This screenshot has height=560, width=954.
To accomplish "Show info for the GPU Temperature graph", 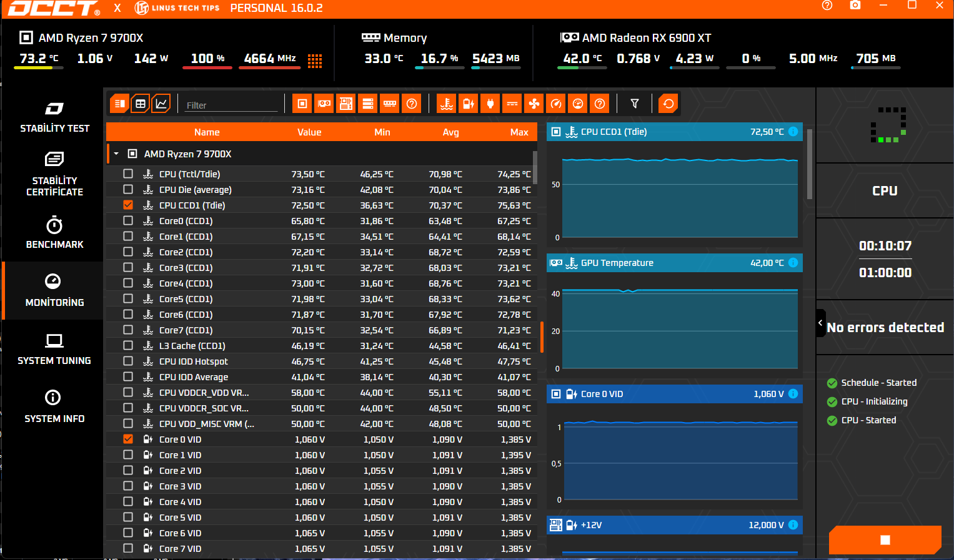I will pyautogui.click(x=793, y=263).
